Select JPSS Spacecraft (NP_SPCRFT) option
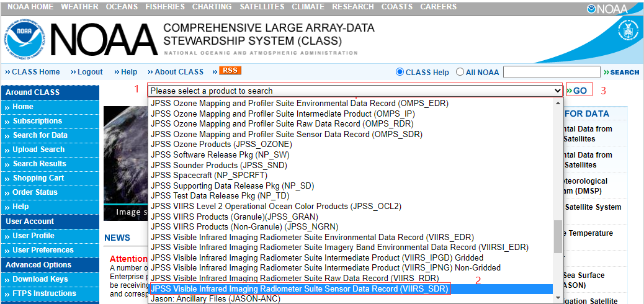 (351, 176)
